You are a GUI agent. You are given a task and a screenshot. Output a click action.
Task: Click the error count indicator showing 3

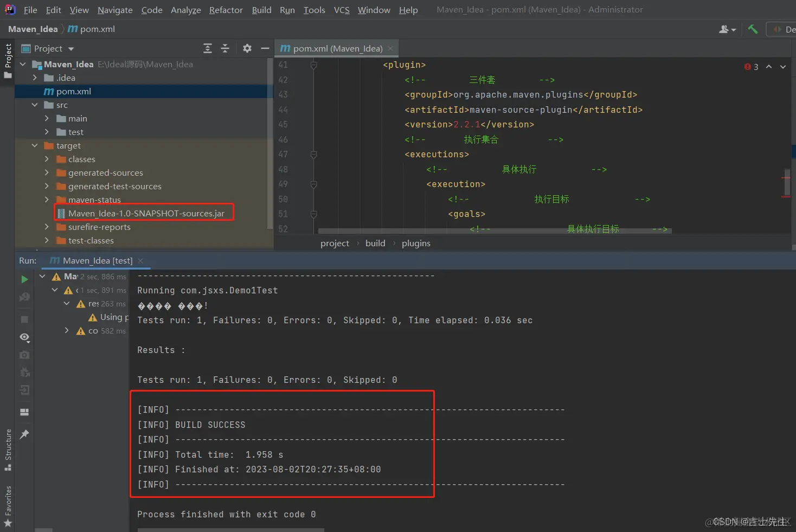pos(752,67)
